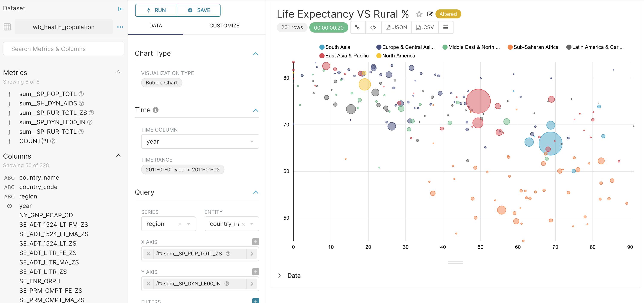Select the Data tab
Viewport: 644px width, 303px height.
(x=156, y=25)
